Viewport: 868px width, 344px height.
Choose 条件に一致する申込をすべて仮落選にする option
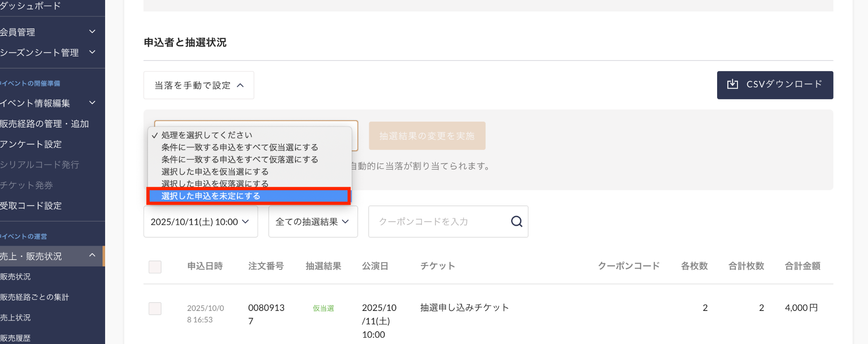[x=240, y=160]
